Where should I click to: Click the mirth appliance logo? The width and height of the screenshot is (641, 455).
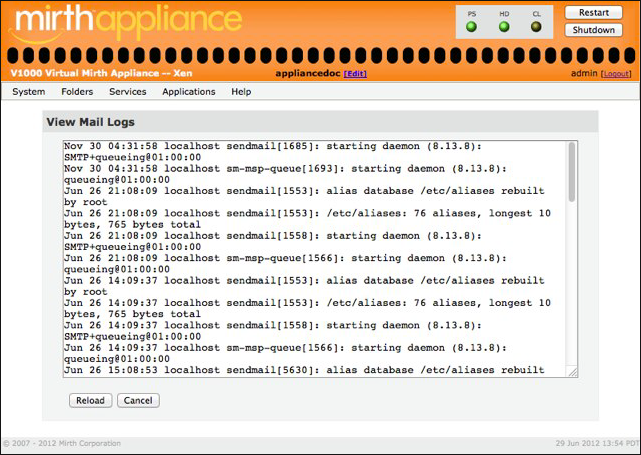pos(126,23)
